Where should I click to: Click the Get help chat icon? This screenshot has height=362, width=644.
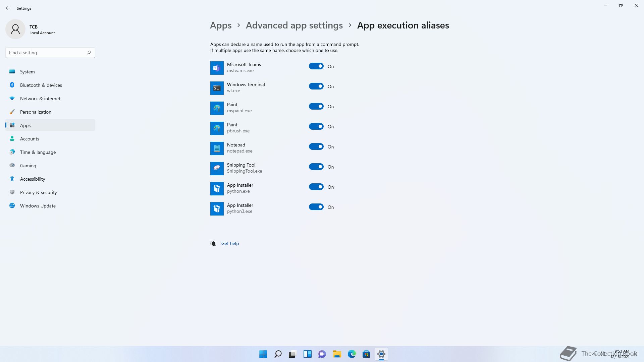coord(213,243)
